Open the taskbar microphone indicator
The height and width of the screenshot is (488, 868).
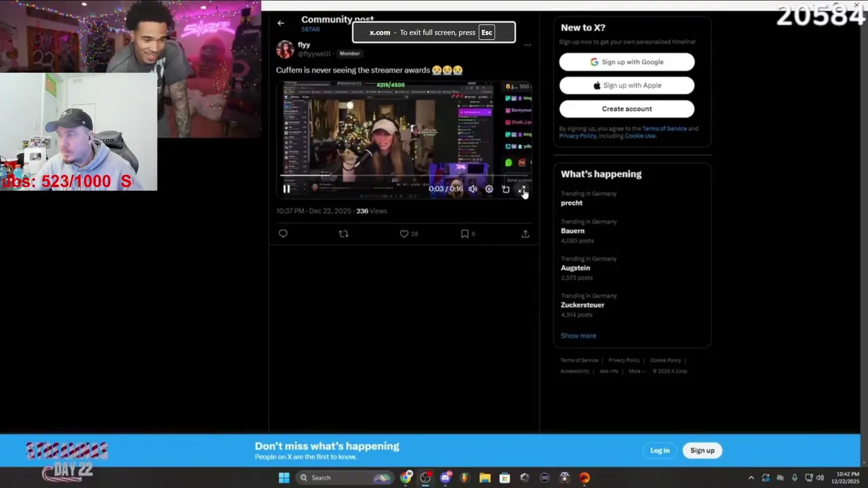[795, 478]
